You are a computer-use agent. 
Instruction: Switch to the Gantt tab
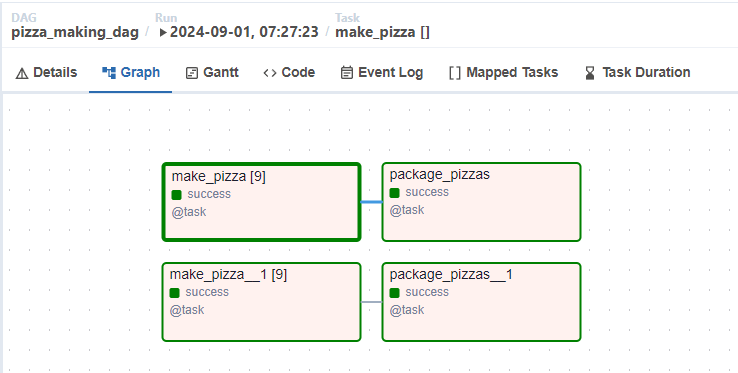click(x=212, y=73)
